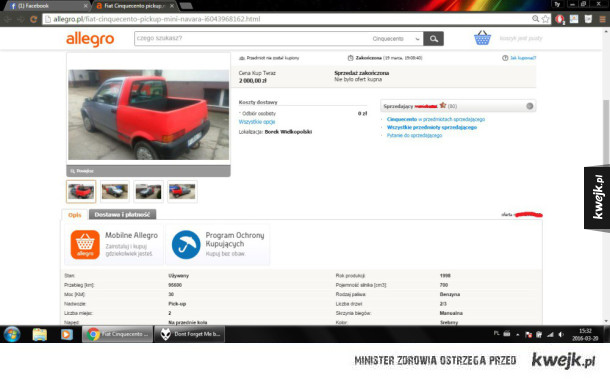Click the volume icon in system tray
This screenshot has width=610, height=379.
(561, 334)
